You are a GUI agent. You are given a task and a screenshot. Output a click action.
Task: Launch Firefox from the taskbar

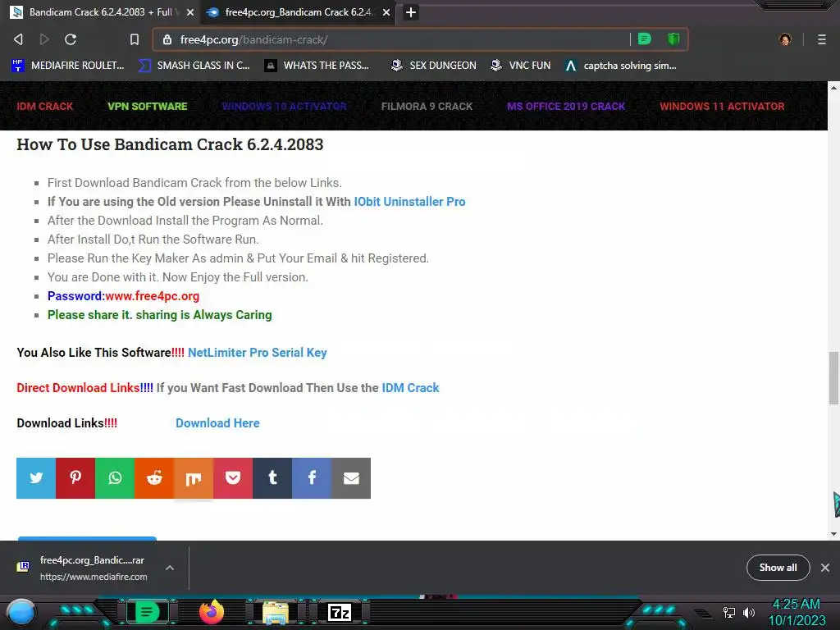point(212,612)
